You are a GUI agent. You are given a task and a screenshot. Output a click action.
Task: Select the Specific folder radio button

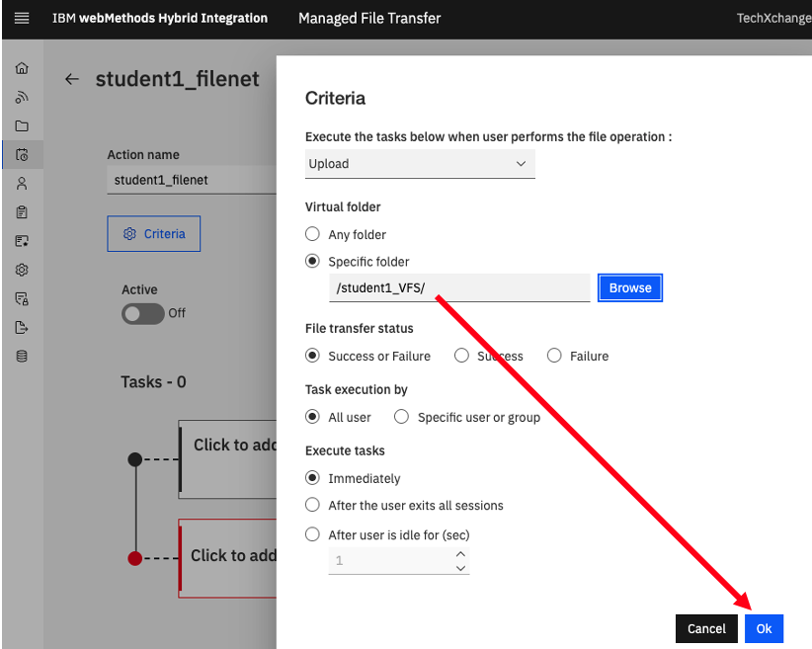[x=312, y=261]
